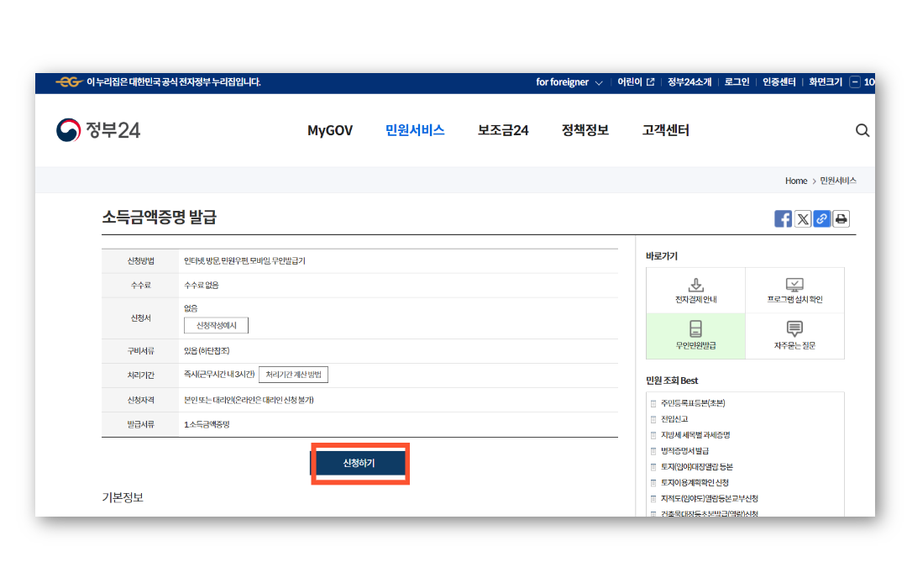Viewport: 907px width, 588px height.
Task: Click the 정부24소개 link
Action: pyautogui.click(x=689, y=82)
